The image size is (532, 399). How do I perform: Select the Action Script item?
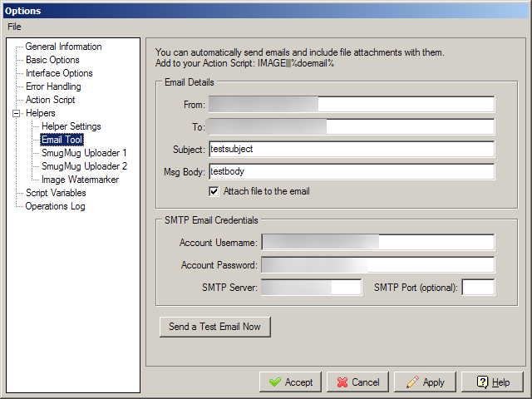tap(50, 100)
